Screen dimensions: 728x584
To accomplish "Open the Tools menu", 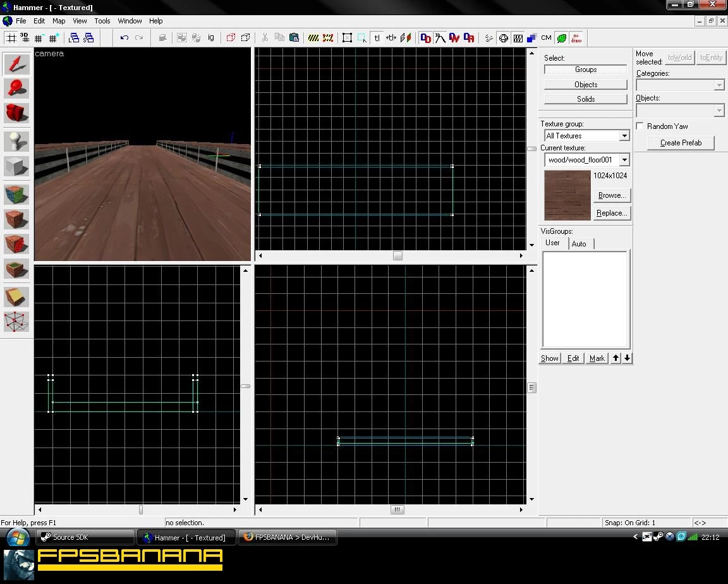I will pyautogui.click(x=102, y=21).
